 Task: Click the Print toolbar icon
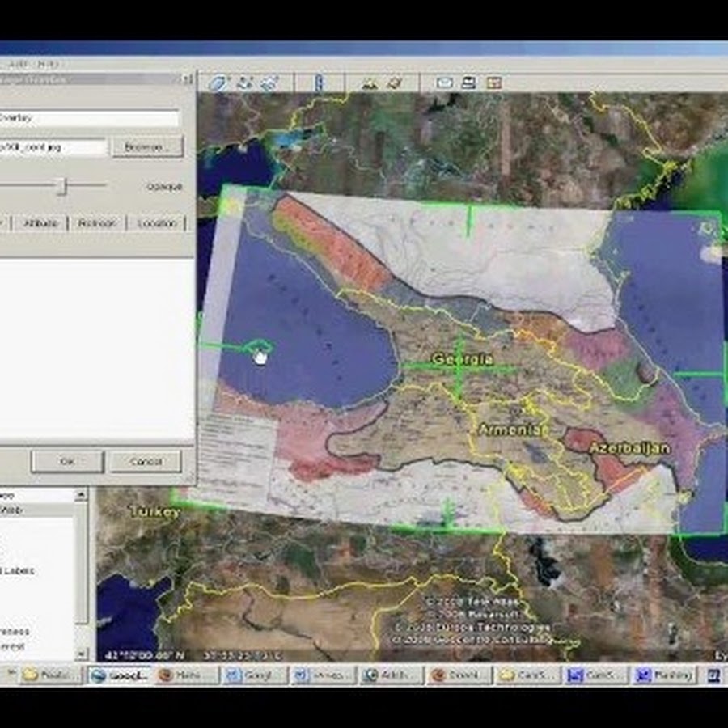pos(469,83)
